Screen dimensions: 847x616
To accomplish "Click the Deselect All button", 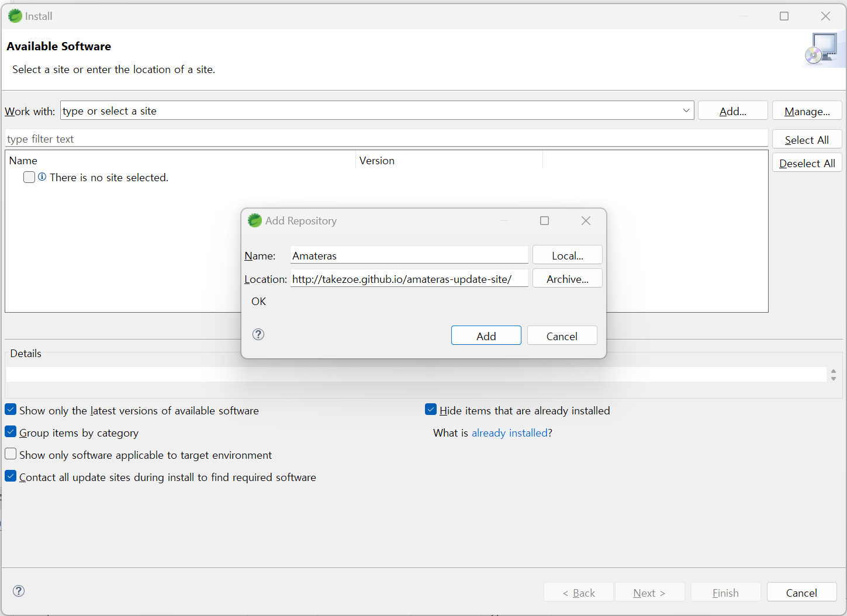I will click(807, 162).
